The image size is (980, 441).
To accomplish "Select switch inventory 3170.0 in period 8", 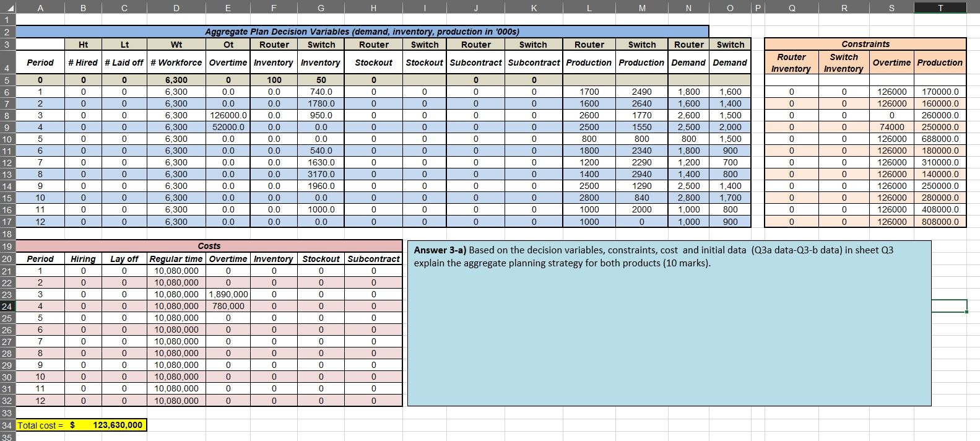I will coord(321,174).
